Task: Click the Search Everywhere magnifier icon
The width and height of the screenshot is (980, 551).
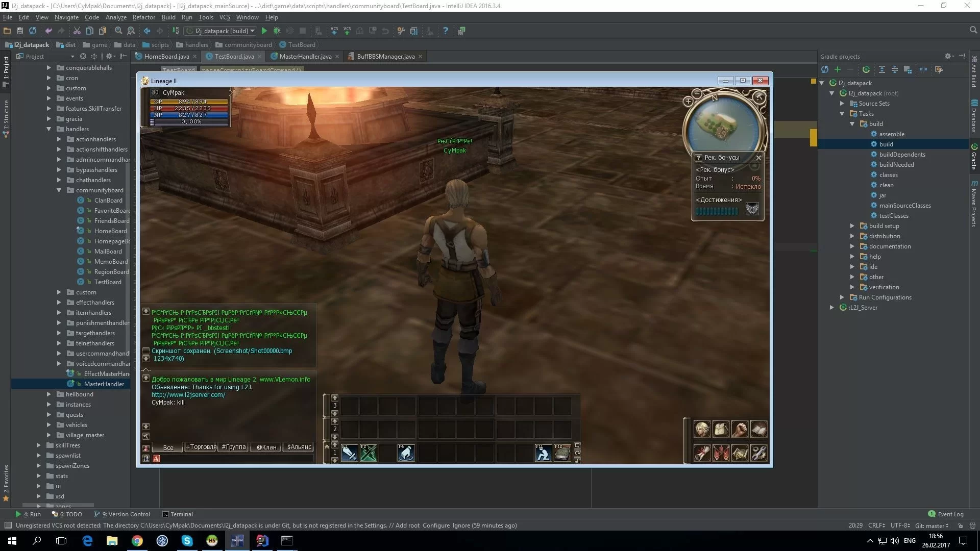Action: (x=973, y=31)
